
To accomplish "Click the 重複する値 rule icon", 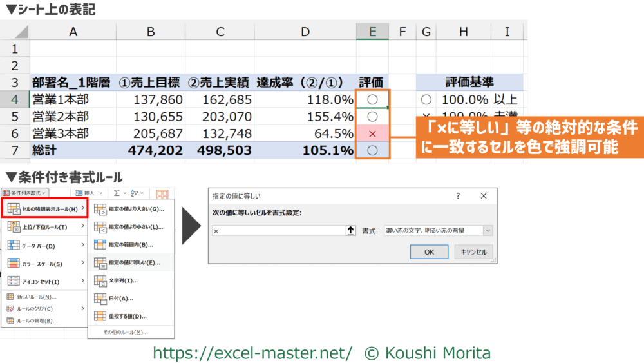I will pyautogui.click(x=100, y=317).
